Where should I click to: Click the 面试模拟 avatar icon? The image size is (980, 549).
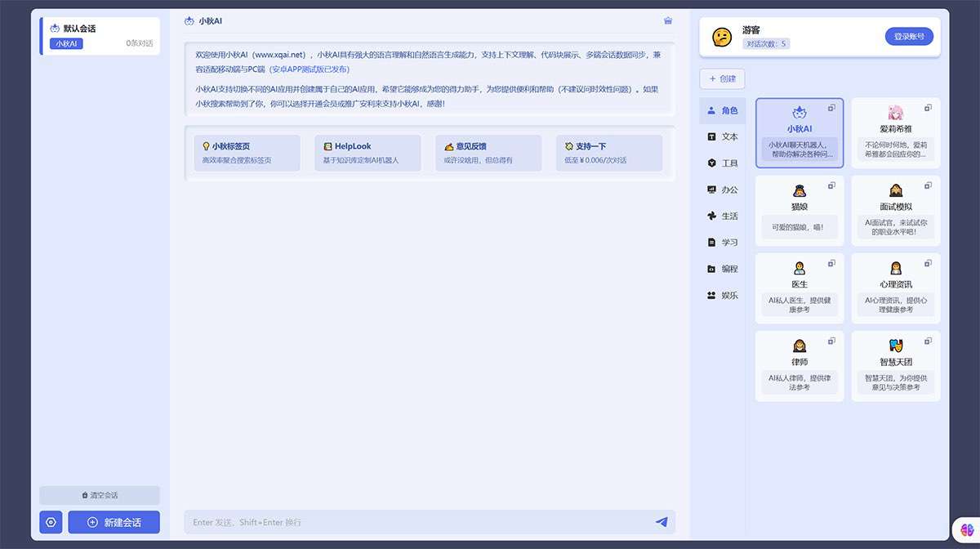896,190
